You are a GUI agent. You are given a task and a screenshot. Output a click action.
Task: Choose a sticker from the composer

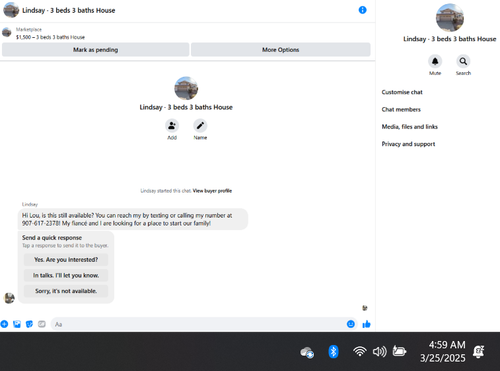[x=29, y=324]
